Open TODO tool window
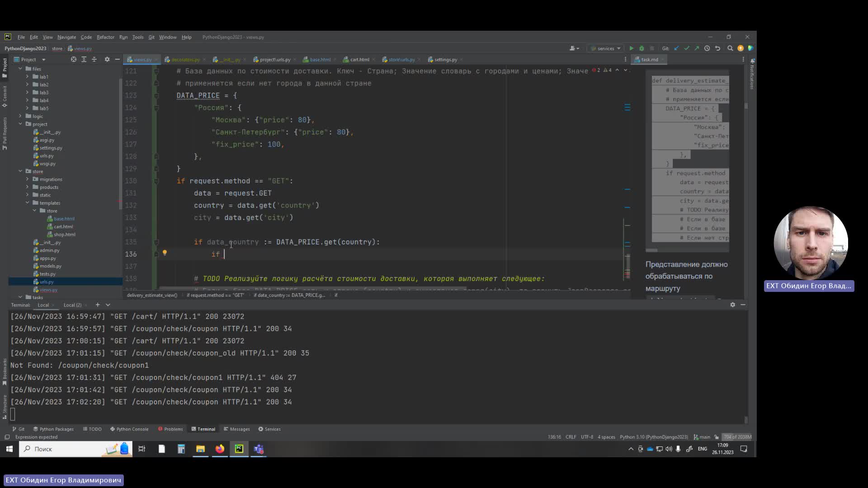Screen dimensions: 868x488 coord(92,429)
